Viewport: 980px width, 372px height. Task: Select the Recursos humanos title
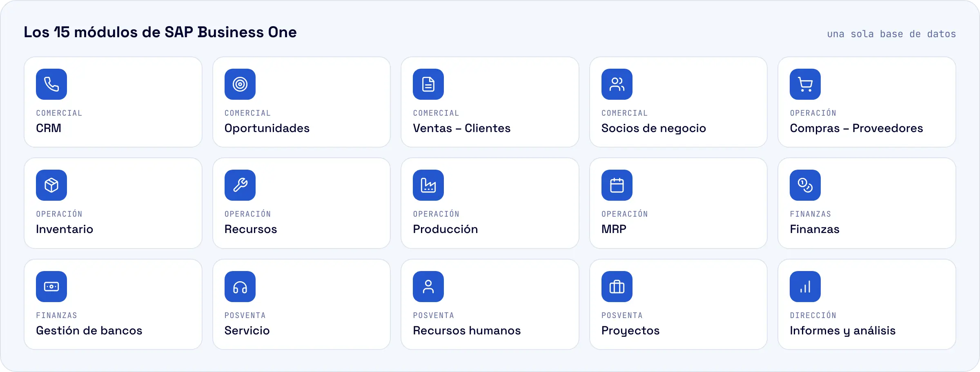[x=467, y=330]
